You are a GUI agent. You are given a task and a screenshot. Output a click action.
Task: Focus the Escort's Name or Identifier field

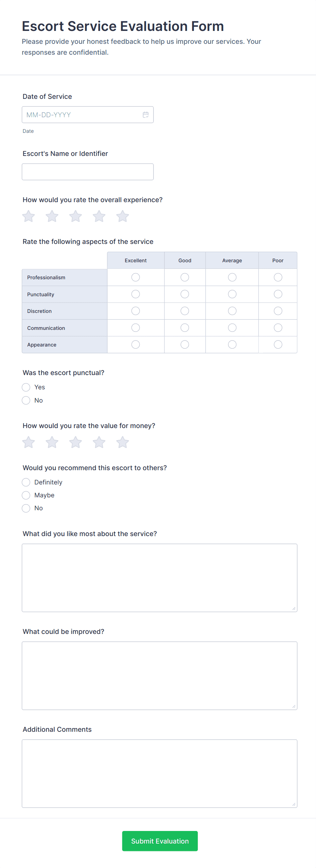click(x=88, y=172)
